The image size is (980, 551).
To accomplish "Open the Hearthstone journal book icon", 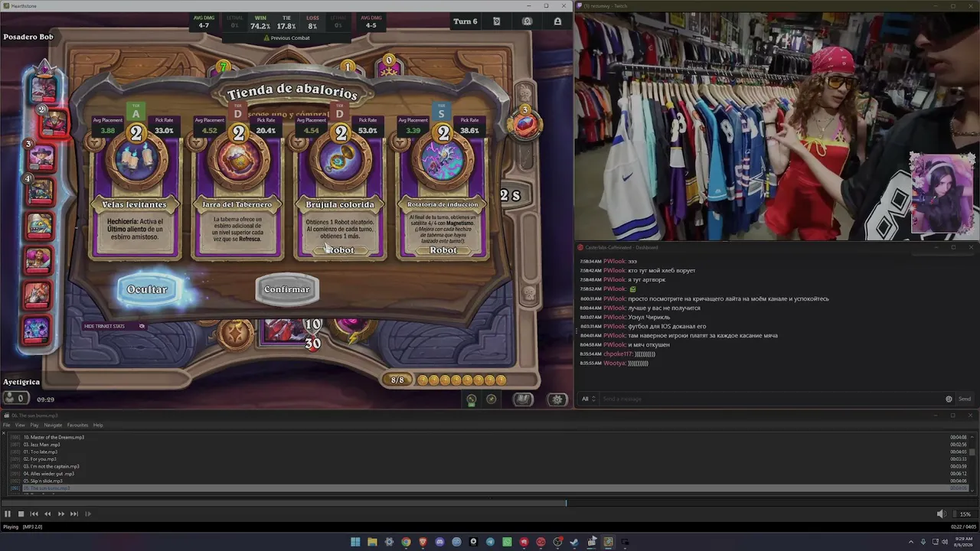I will (523, 399).
